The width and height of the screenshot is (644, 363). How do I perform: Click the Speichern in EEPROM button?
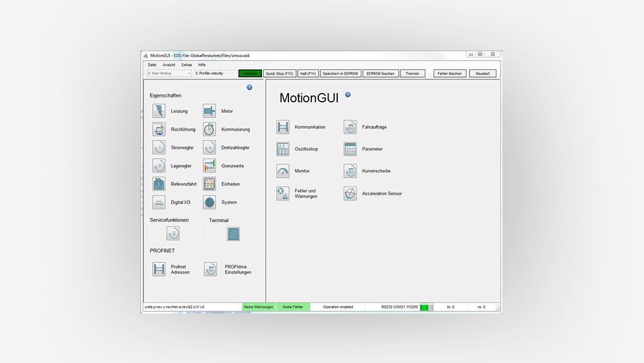click(x=341, y=74)
